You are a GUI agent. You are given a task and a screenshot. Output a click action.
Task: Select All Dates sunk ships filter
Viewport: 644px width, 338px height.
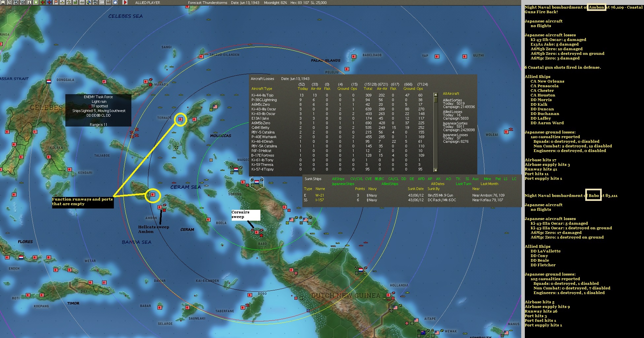tap(438, 184)
